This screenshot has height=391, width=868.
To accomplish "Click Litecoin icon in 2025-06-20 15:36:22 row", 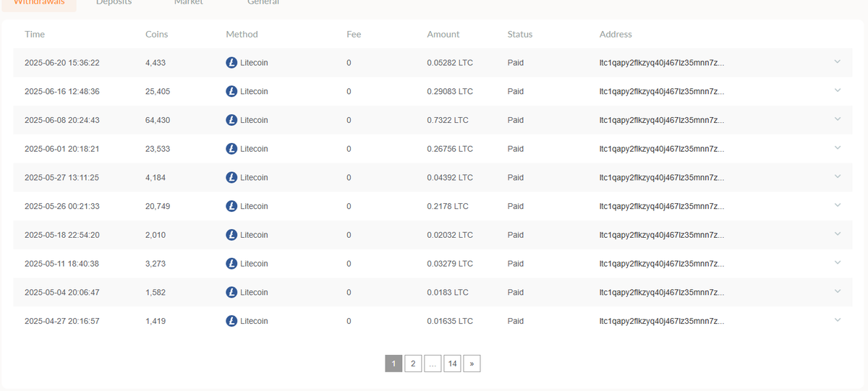I will (231, 63).
